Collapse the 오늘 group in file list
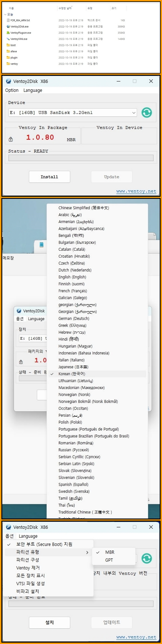 pyautogui.click(x=5, y=14)
